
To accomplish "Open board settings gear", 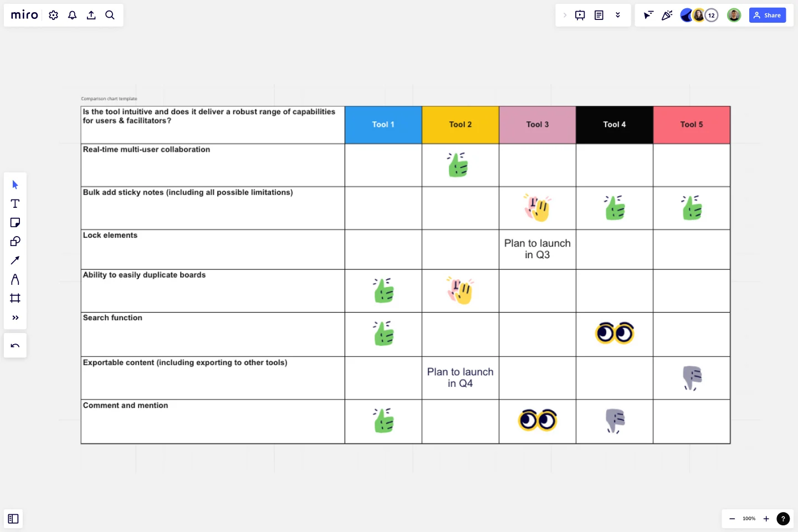I will [x=53, y=15].
